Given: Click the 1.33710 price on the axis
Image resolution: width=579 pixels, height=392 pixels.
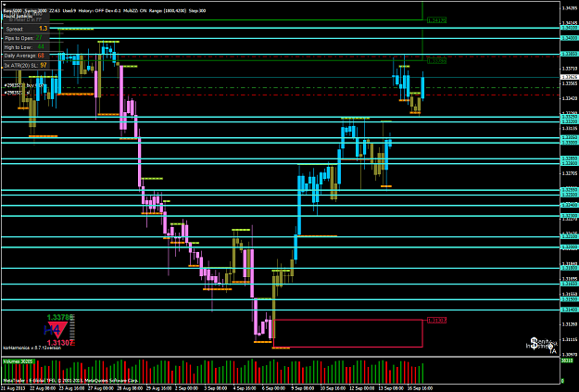Looking at the screenshot, I should 569,69.
